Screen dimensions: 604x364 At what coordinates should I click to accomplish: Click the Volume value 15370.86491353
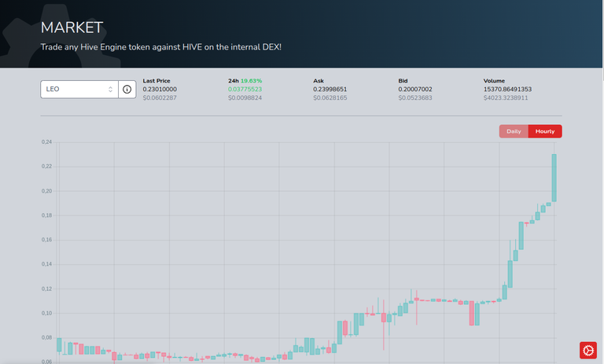pyautogui.click(x=507, y=89)
